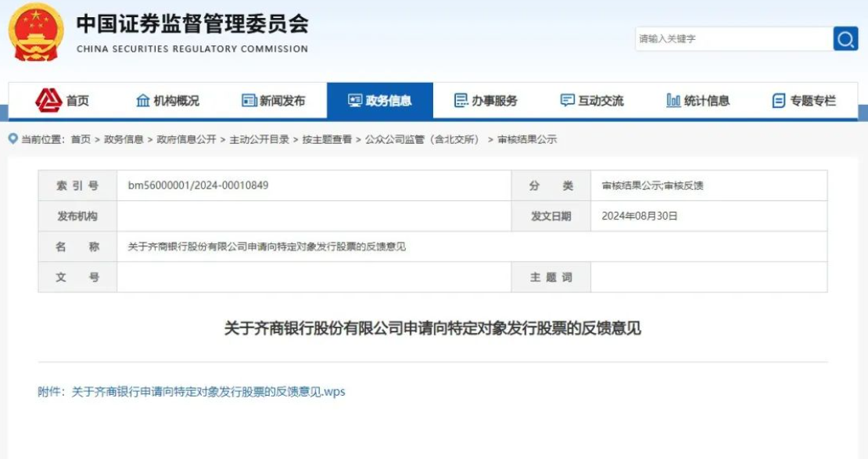868x459 pixels.
Task: Open the 专题专栏 navigation tab
Action: (805, 101)
